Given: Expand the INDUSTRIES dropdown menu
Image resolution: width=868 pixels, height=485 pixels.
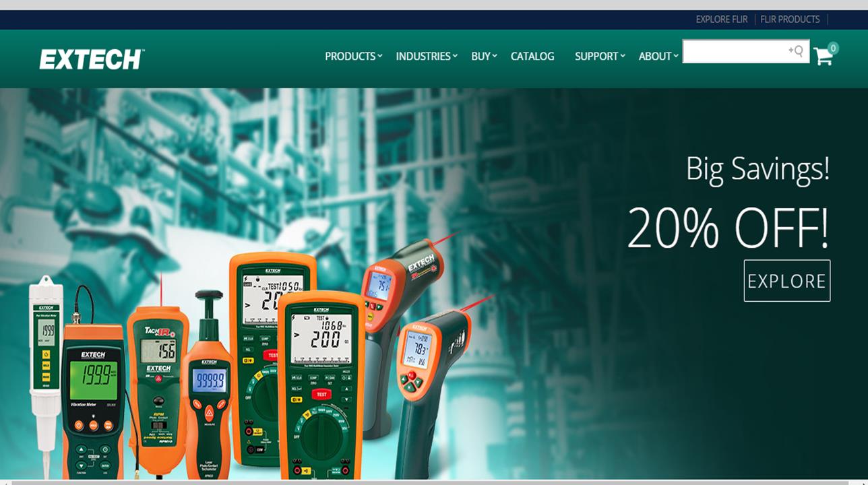Looking at the screenshot, I should point(422,57).
